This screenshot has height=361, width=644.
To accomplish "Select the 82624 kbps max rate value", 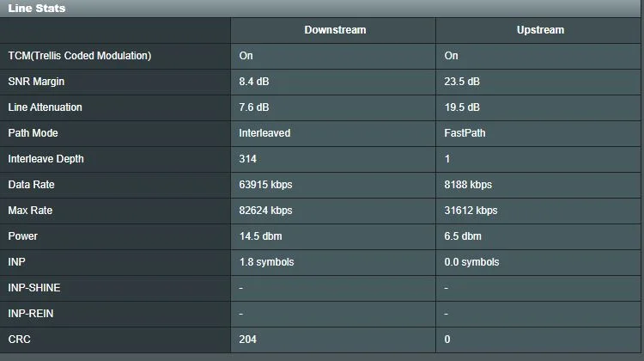I will [265, 211].
